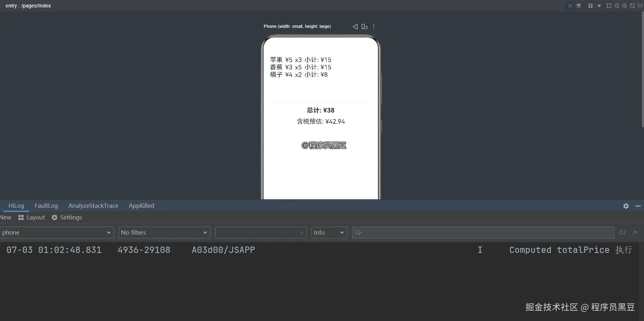Minimize the log panel with dash icon
644x321 pixels.
pos(638,206)
